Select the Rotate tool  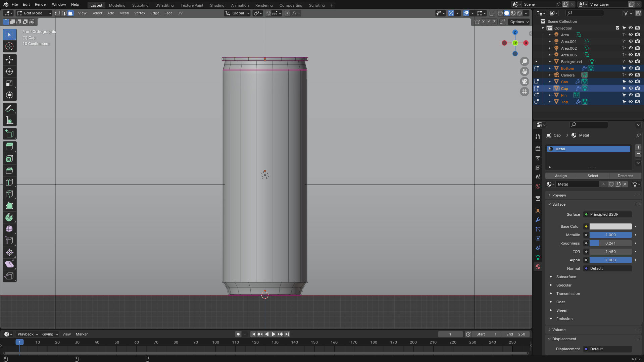9,71
